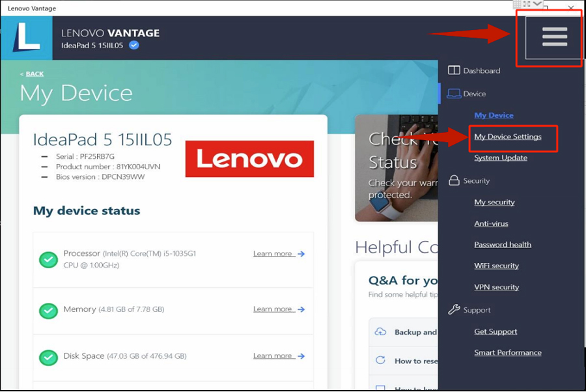
Task: Click the Q&A for yo heading
Action: pyautogui.click(x=403, y=280)
